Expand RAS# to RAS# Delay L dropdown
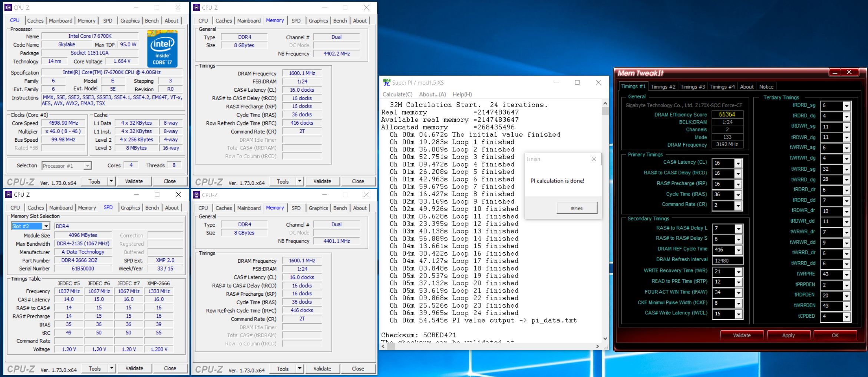 pyautogui.click(x=738, y=229)
